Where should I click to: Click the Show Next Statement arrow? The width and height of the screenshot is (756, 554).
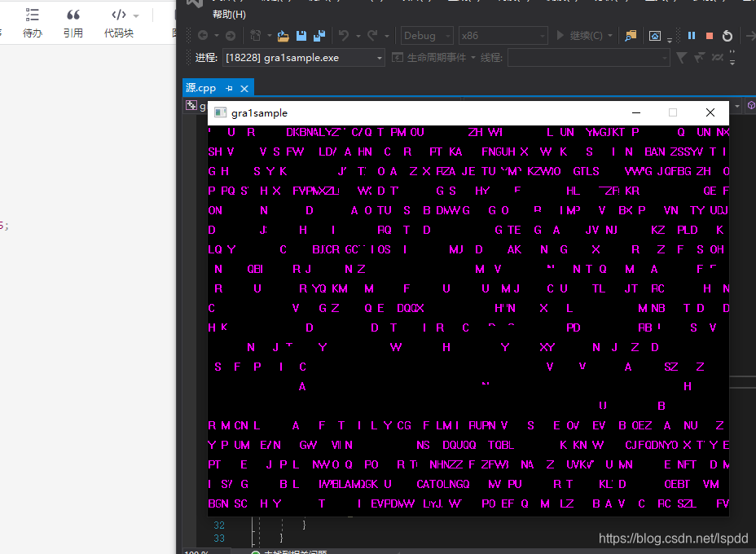point(750,36)
